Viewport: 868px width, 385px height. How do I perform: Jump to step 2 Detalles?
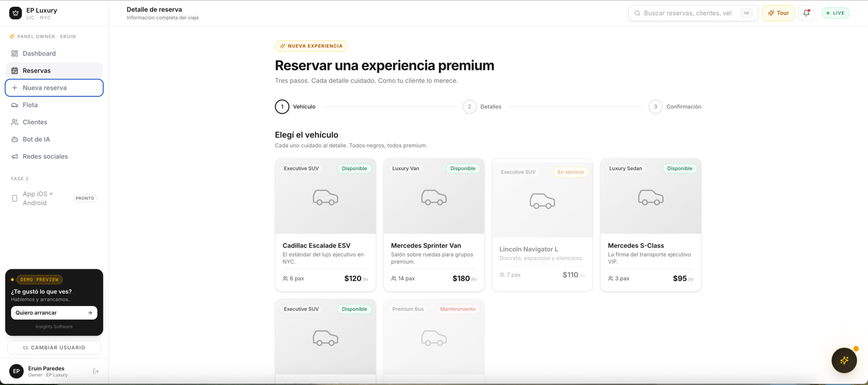[482, 107]
